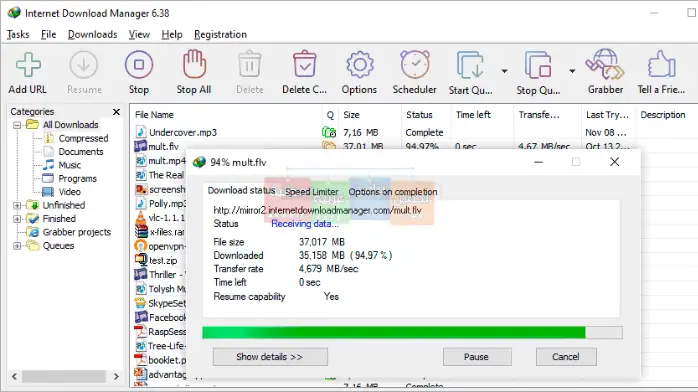
Task: Switch to Options on completion tab
Action: (393, 192)
